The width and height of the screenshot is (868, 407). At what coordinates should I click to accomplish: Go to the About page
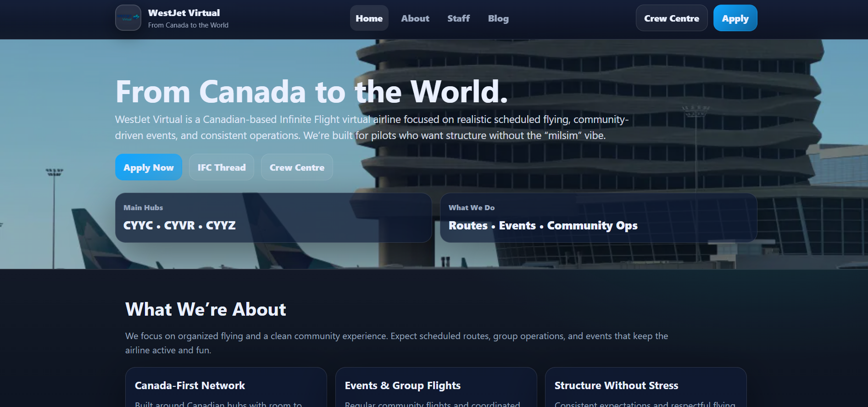[x=415, y=18]
